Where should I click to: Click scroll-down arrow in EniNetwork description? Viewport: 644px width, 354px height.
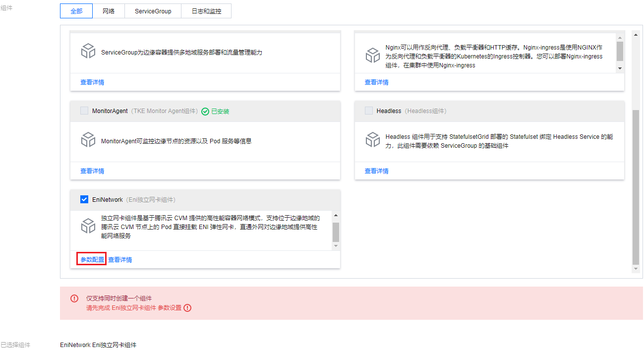coord(336,246)
